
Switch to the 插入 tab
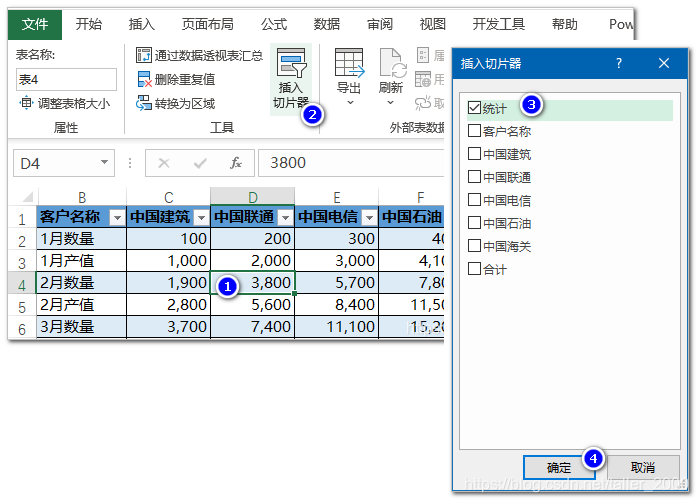(142, 24)
